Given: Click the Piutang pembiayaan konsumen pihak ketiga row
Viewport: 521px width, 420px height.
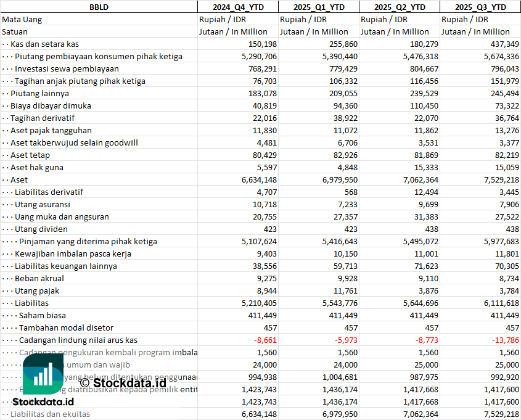Looking at the screenshot, I should pos(99,56).
